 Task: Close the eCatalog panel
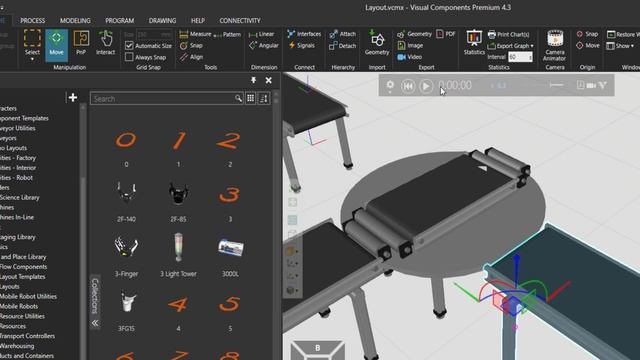[269, 80]
